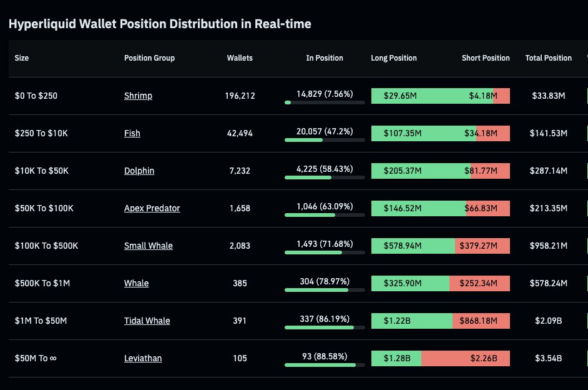This screenshot has width=588, height=390.
Task: Click the $81.77M red short segment
Action: (x=490, y=171)
